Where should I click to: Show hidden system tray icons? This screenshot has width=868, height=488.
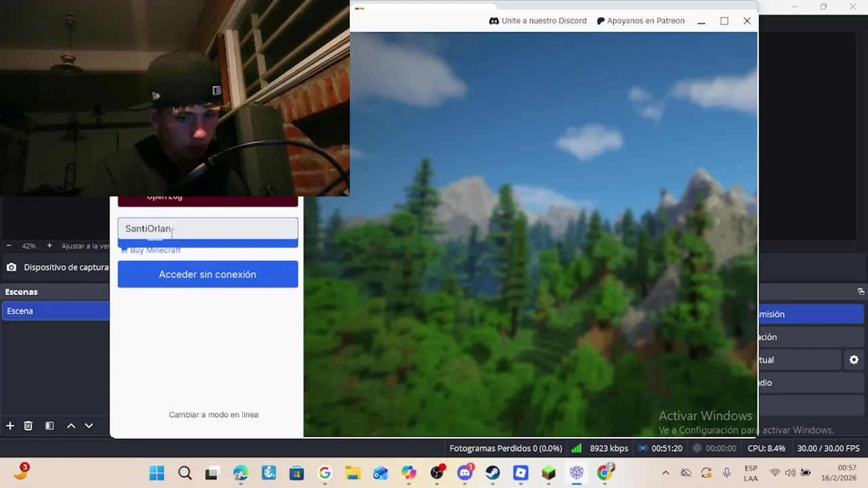[x=665, y=473]
